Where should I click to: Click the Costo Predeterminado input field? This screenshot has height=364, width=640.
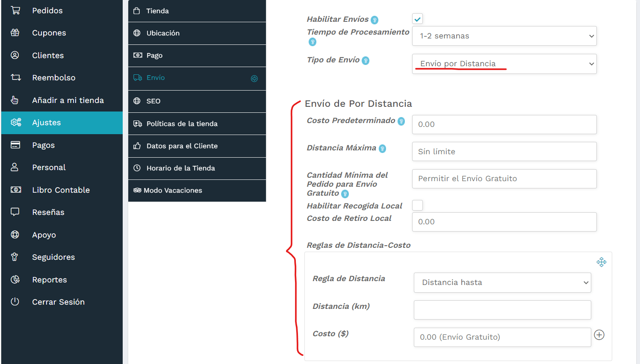(504, 124)
